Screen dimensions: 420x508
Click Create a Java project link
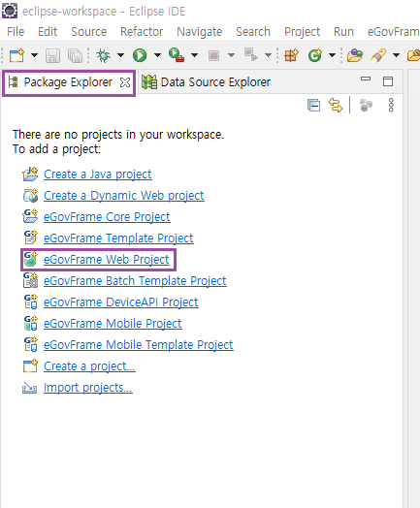[x=98, y=175]
